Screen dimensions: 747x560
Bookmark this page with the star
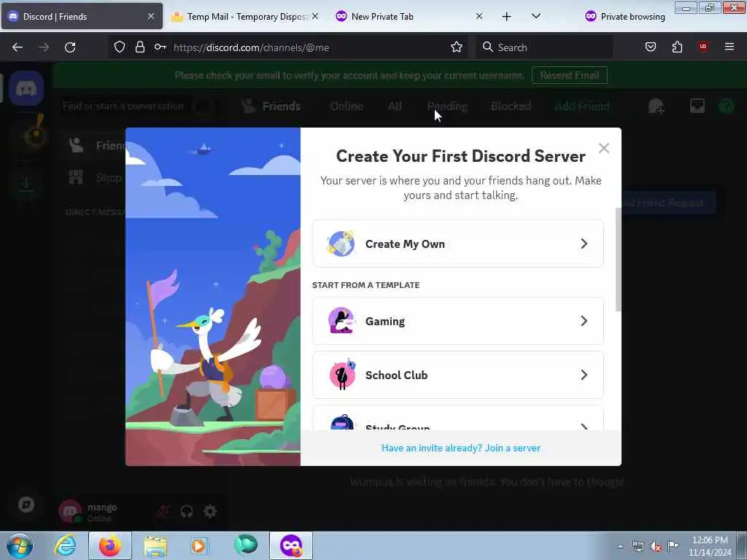(457, 47)
